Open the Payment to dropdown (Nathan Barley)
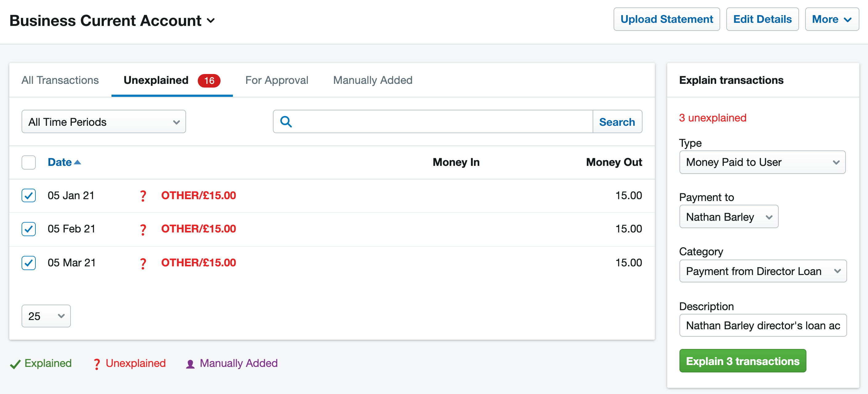 click(x=729, y=216)
